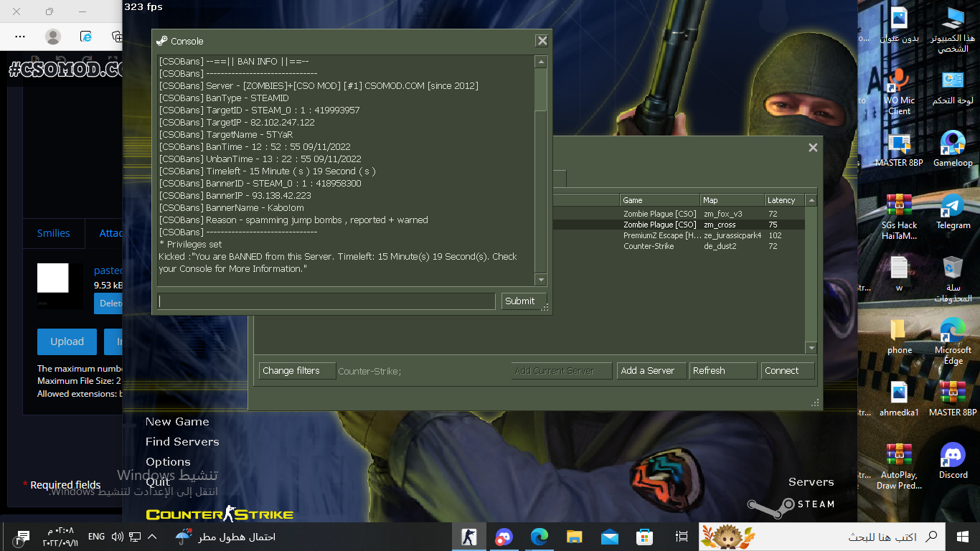Open Options in the game menu
980x551 pixels.
(x=168, y=462)
